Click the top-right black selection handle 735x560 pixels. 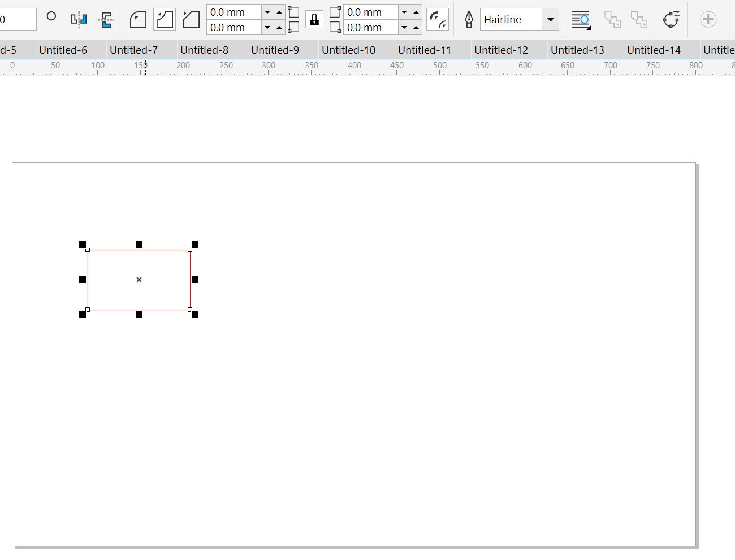pos(195,245)
